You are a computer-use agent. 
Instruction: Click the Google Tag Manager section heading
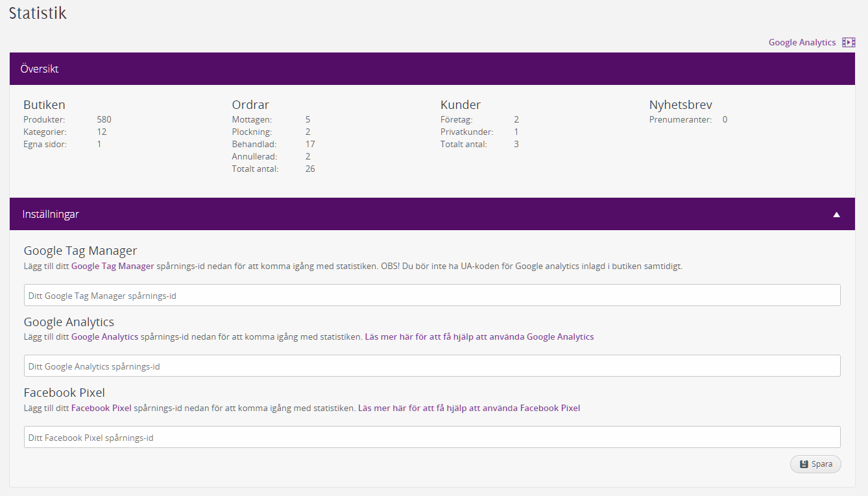[80, 251]
